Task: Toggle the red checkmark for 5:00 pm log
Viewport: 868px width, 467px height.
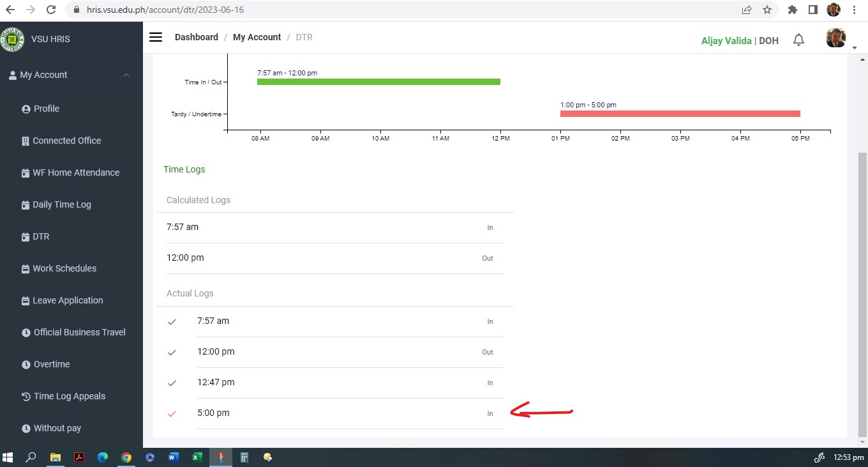Action: tap(172, 414)
